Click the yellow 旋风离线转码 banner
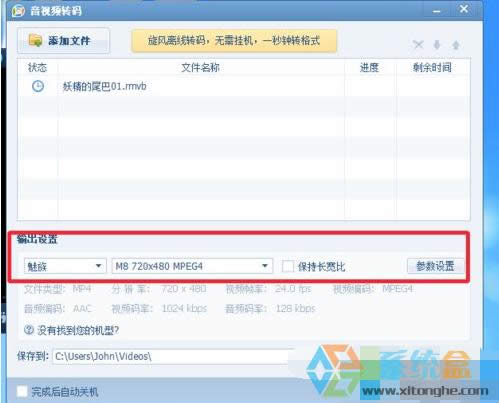 [x=234, y=41]
